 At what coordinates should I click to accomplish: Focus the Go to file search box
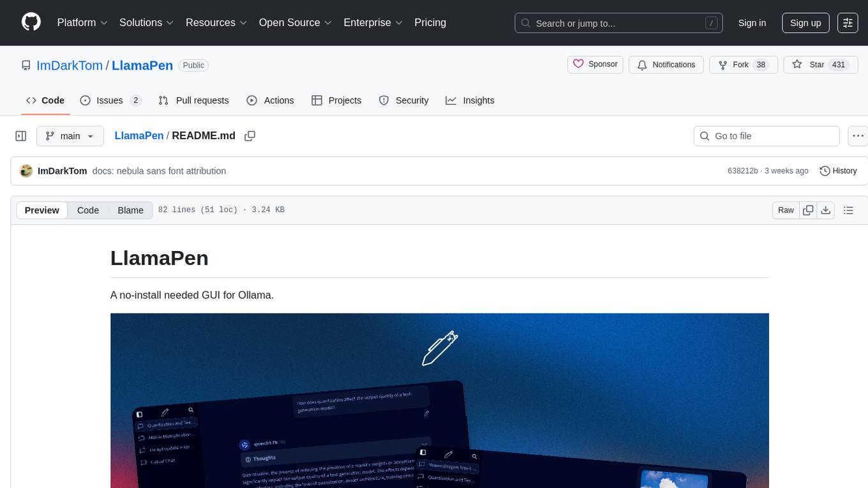(x=767, y=136)
